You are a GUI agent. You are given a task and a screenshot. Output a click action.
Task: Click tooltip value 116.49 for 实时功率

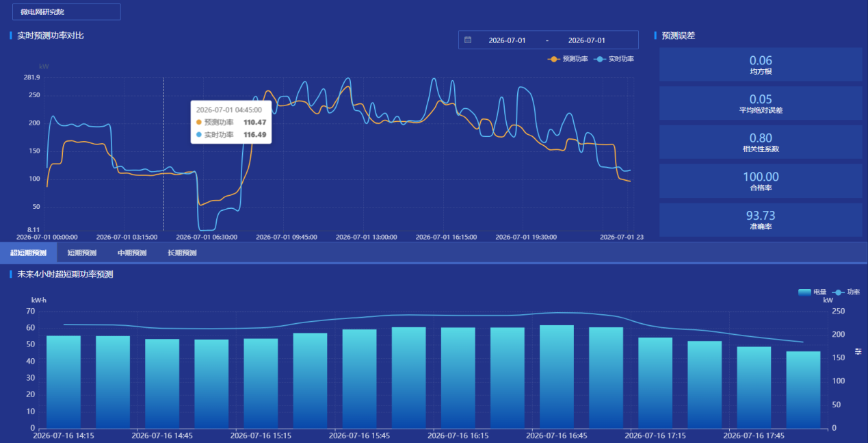pos(254,135)
